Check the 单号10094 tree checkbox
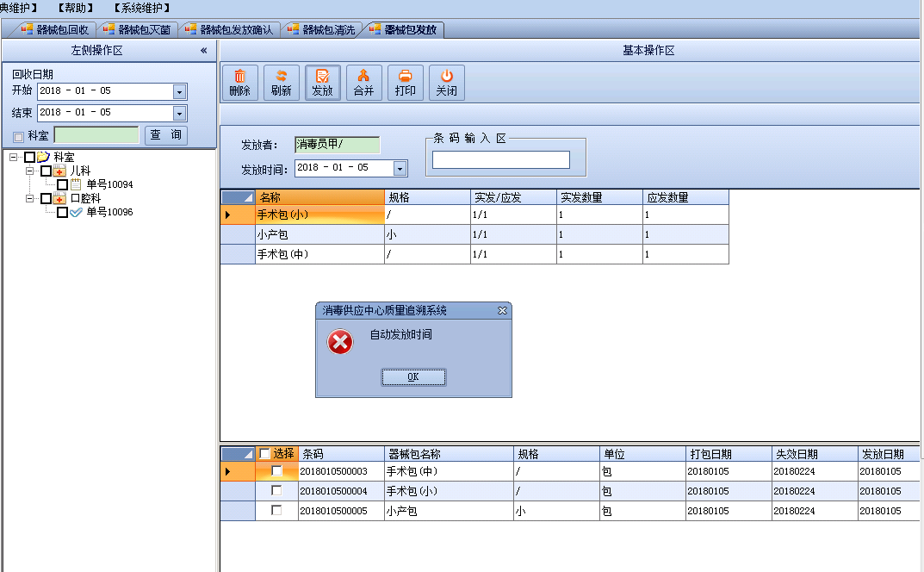This screenshot has width=924, height=572. tap(63, 184)
